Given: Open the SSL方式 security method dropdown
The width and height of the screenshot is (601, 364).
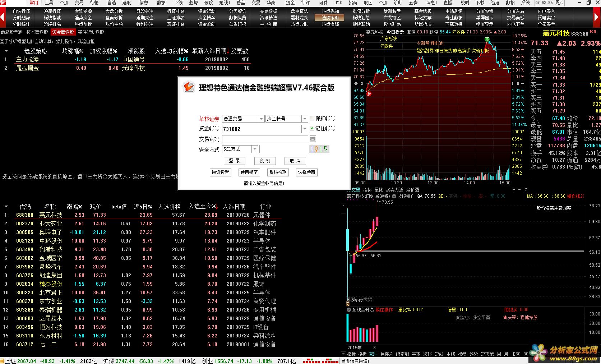Looking at the screenshot, I should [255, 149].
